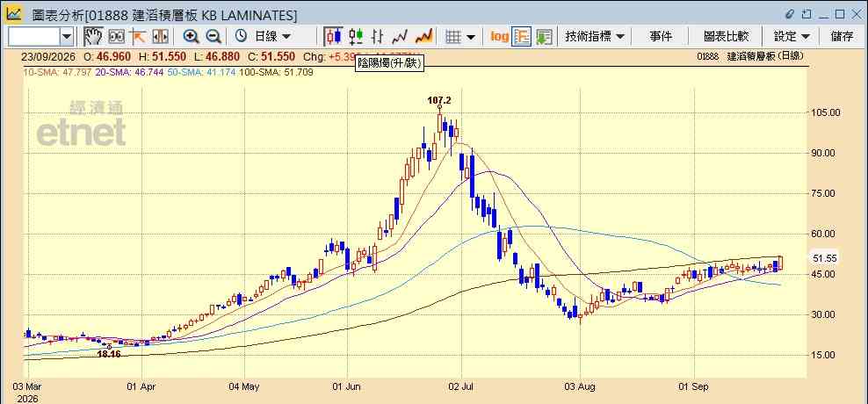The width and height of the screenshot is (868, 404).
Task: Click the chart analysis window icon
Action: (x=14, y=13)
